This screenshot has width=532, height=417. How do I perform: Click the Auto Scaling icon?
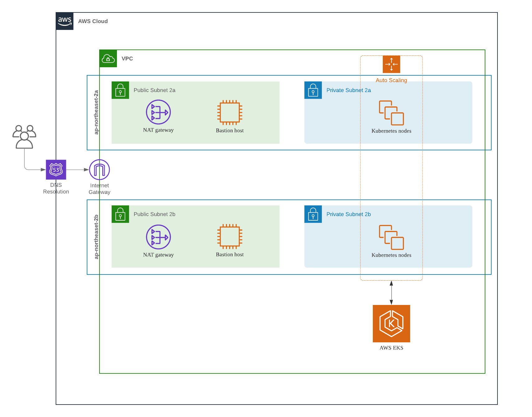coord(391,64)
